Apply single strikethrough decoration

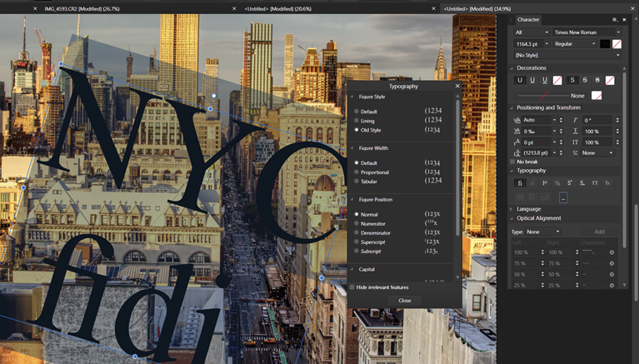tap(572, 80)
